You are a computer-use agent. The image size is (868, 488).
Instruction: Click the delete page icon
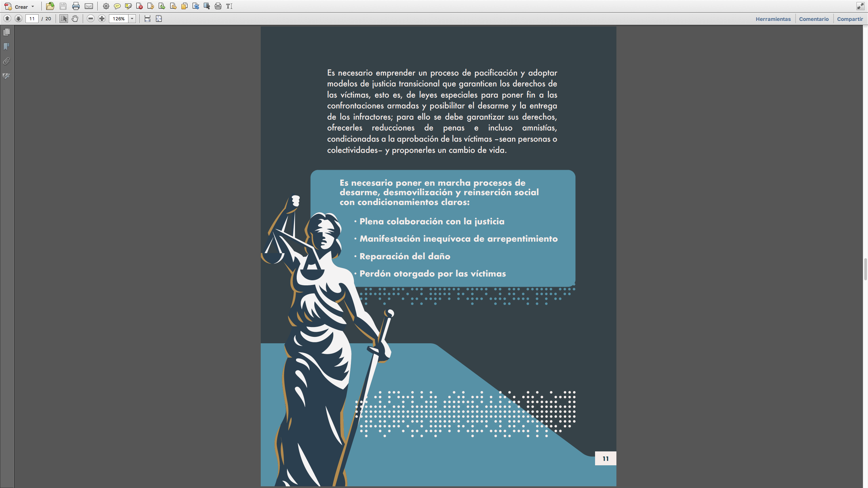(x=139, y=6)
